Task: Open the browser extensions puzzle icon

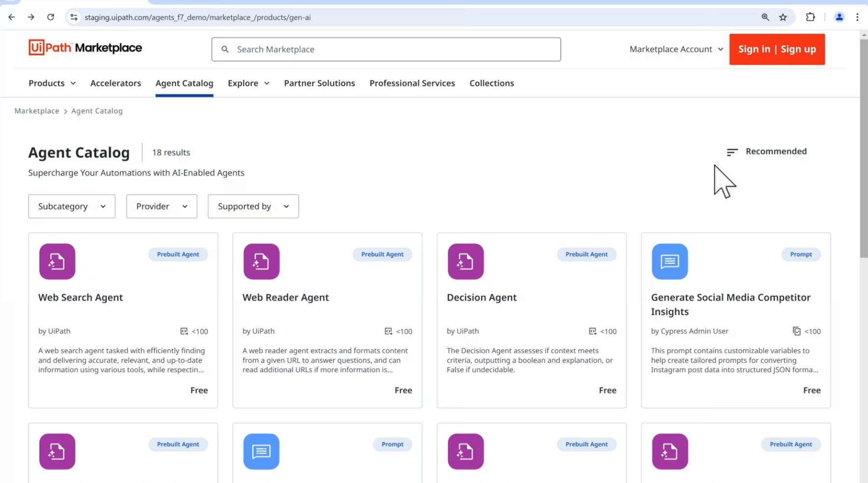Action: pyautogui.click(x=811, y=17)
